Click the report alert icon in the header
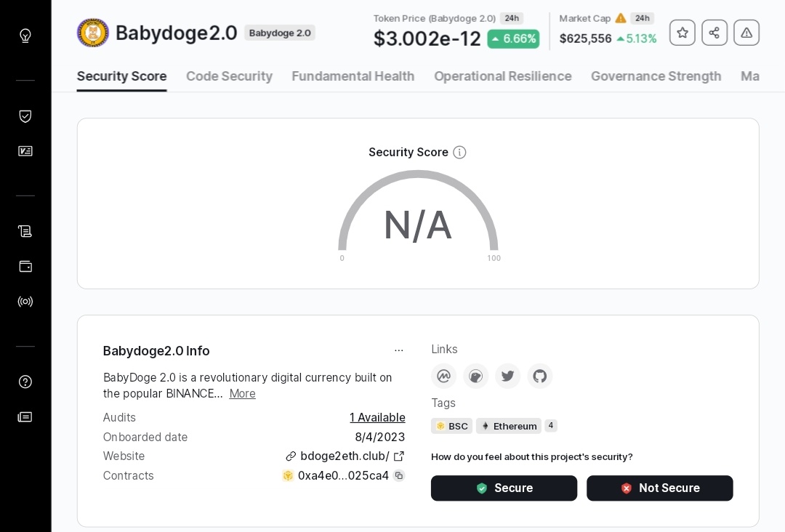 (746, 33)
